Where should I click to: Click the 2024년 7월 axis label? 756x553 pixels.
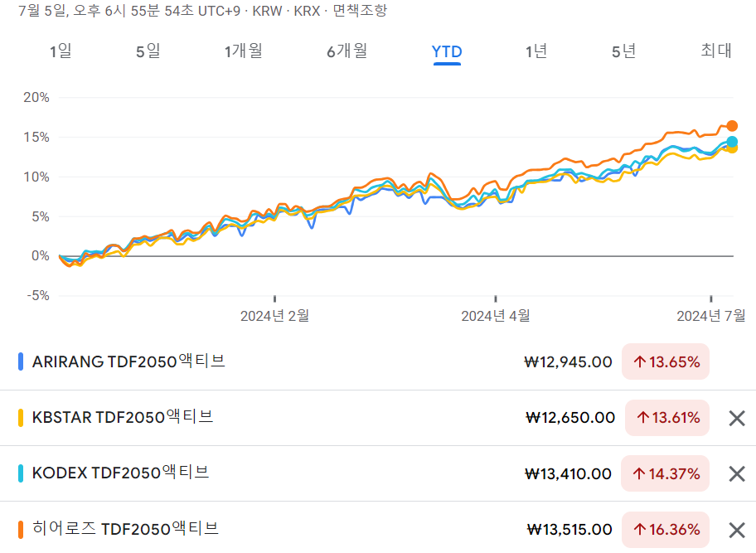coord(711,316)
